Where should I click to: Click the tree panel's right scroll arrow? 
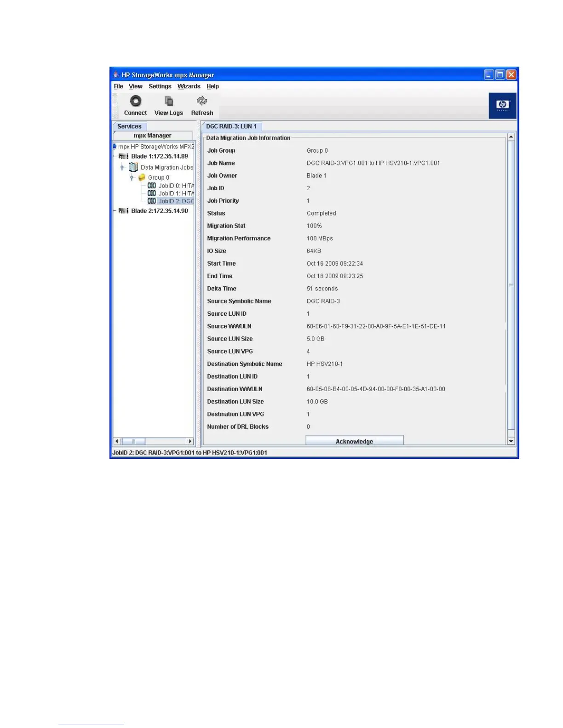(x=190, y=441)
